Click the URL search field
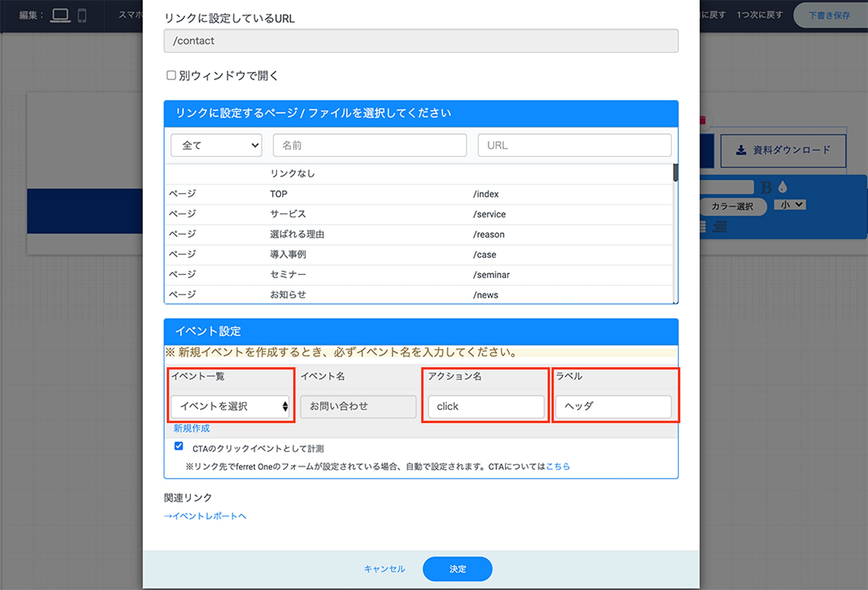This screenshot has width=868, height=590. 574,146
